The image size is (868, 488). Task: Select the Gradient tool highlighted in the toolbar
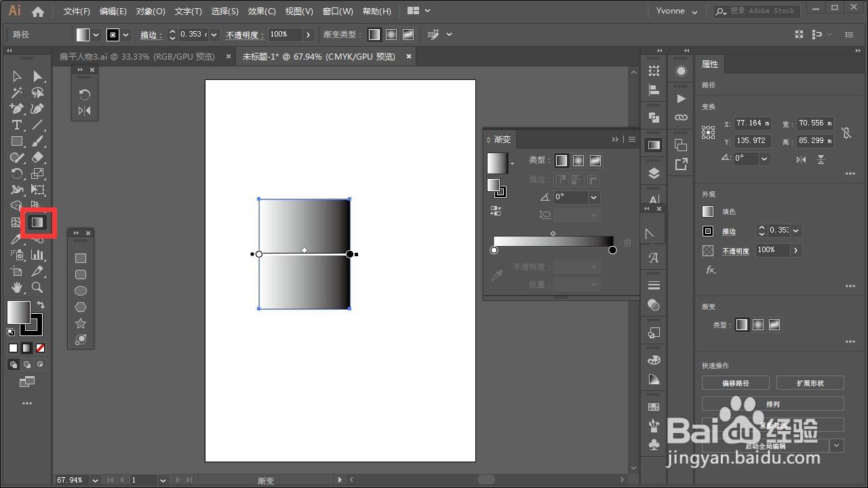click(x=37, y=222)
